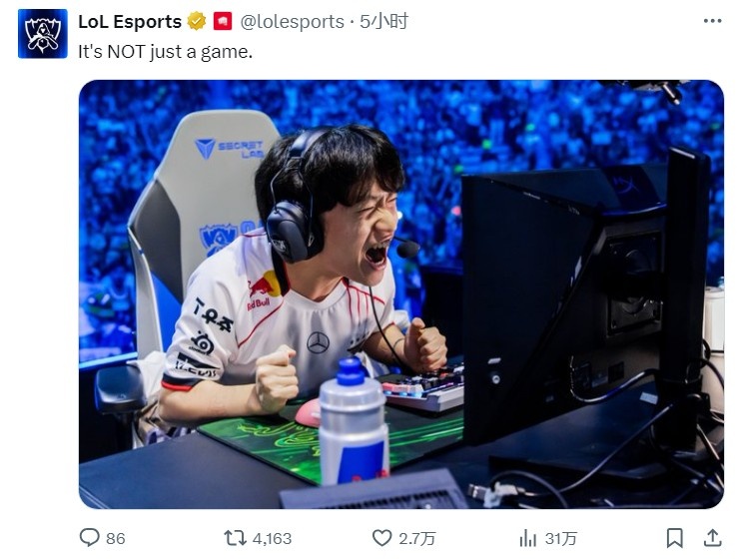Click the Secretlab chair logo in the photo

point(230,149)
